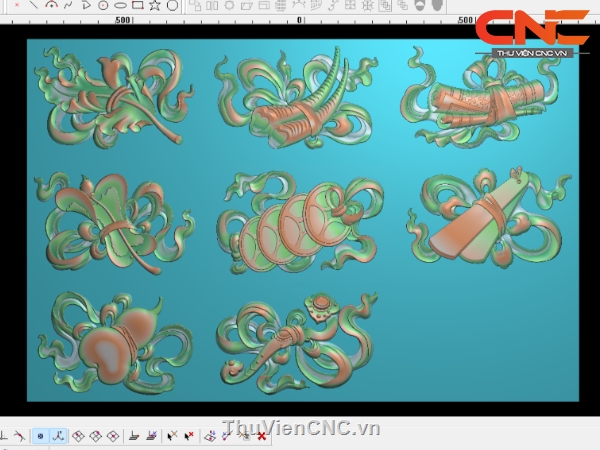Click the horizontal ruler at the top
This screenshot has height=450, width=600.
[250, 20]
